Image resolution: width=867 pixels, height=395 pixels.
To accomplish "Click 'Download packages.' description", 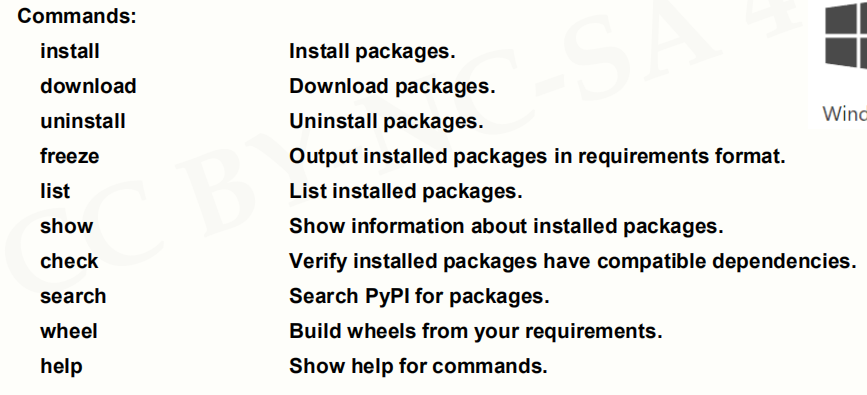I will tap(392, 86).
